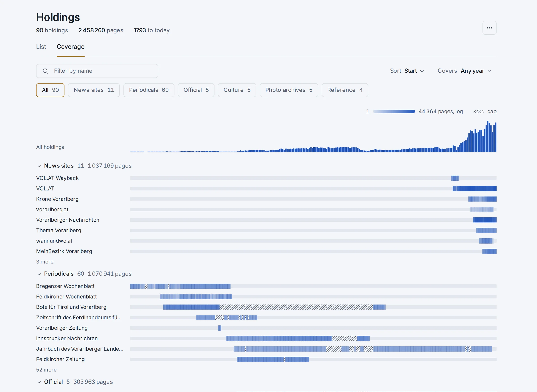Click the All holdings histogram chart
Image resolution: width=537 pixels, height=392 pixels.
313,136
